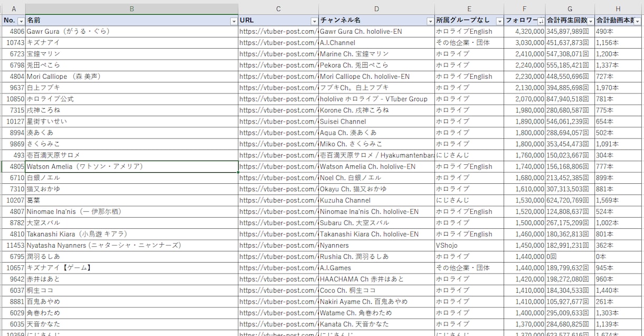Select the video count "1,440本"
Viewport: 644px width, 336px height.
click(x=618, y=291)
